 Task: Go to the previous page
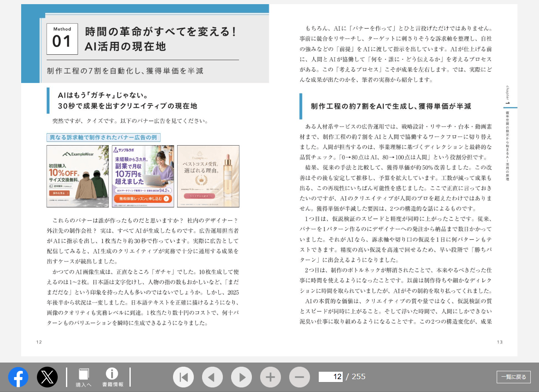(x=212, y=377)
